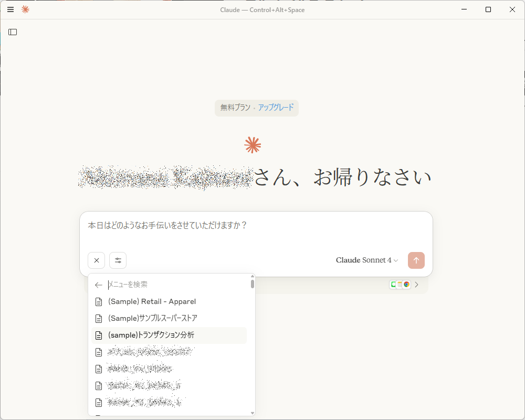
Task: Maximize the Claude window
Action: [488, 9]
